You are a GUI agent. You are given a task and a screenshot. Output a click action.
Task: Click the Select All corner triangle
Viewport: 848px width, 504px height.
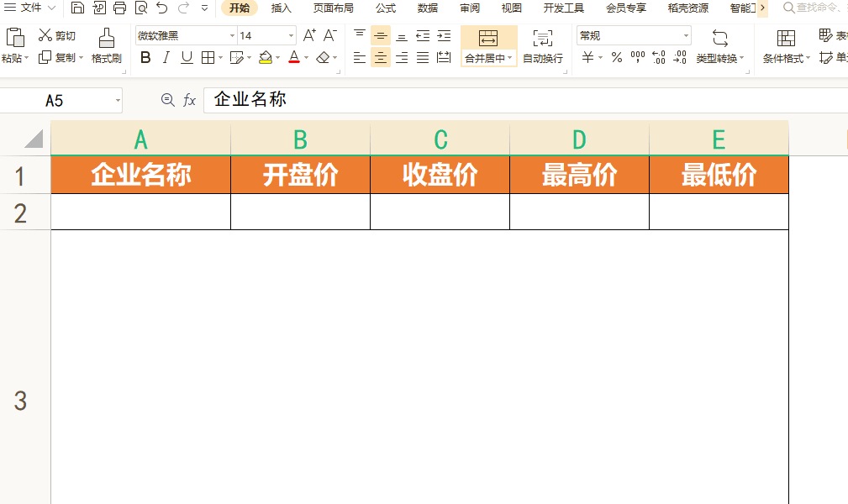point(34,139)
